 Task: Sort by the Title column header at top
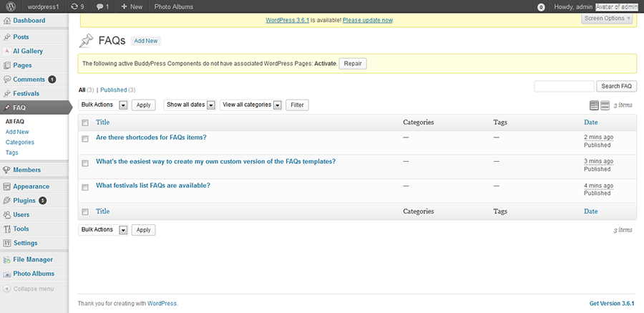click(102, 122)
